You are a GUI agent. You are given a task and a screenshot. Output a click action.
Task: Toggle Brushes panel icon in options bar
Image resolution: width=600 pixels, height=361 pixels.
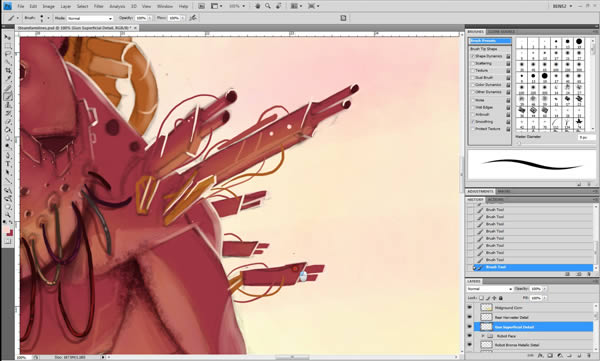[343, 18]
